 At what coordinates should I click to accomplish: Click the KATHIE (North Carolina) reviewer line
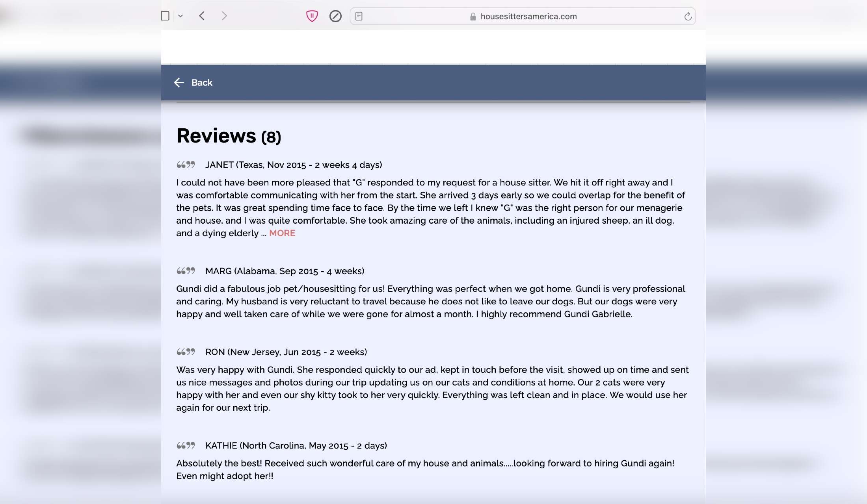point(296,446)
